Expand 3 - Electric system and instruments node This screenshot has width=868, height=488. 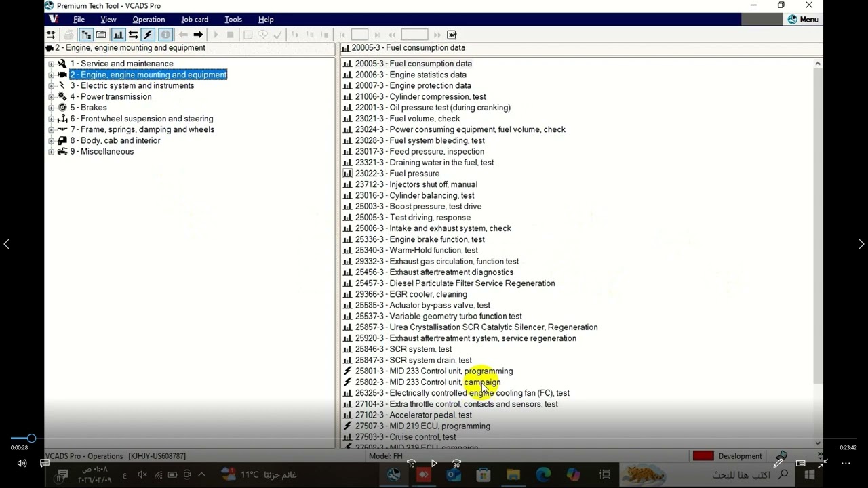point(51,85)
